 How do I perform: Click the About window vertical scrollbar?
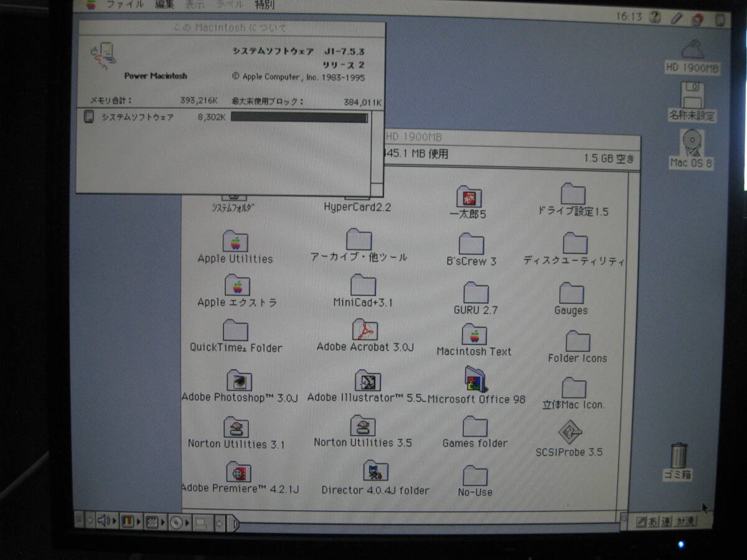378,146
